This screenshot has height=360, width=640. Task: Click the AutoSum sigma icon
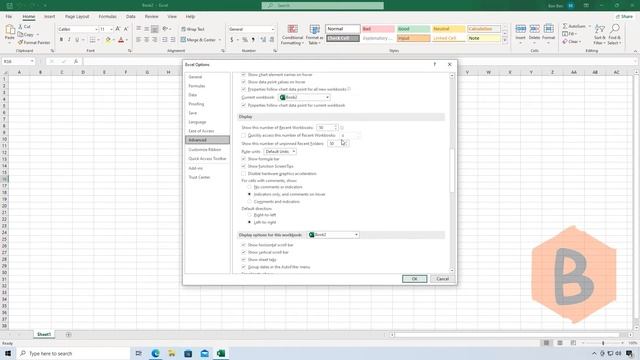click(x=565, y=26)
